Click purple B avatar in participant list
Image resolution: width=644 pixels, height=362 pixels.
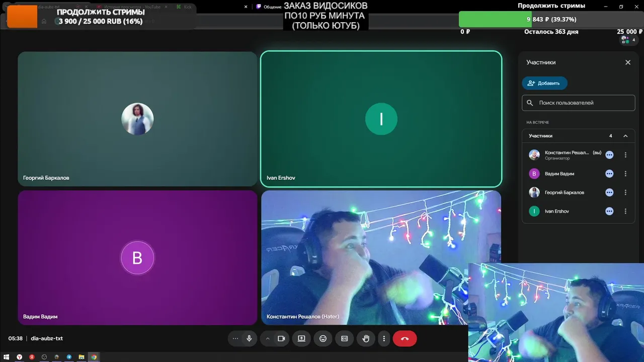[x=534, y=173]
